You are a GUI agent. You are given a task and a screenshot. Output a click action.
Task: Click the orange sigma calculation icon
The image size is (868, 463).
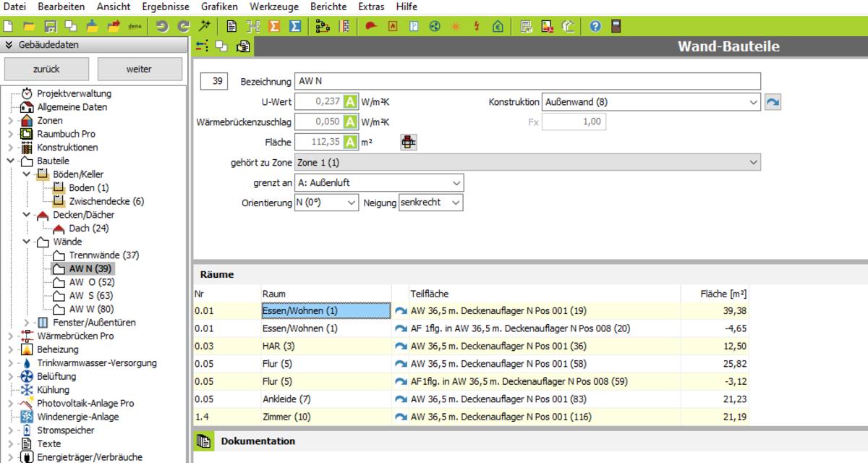coord(274,27)
